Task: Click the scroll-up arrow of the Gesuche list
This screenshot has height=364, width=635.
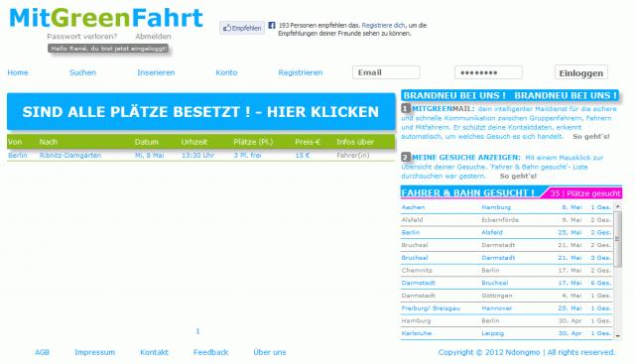Action: coord(617,206)
